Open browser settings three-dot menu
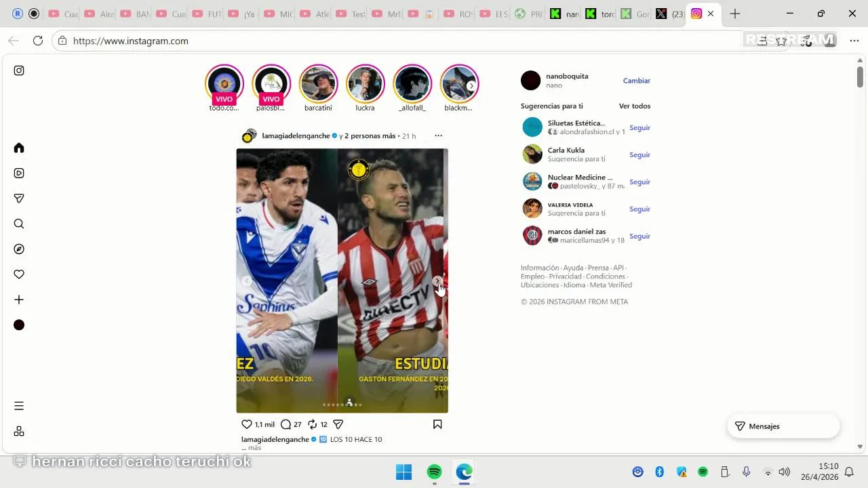The image size is (868, 488). pyautogui.click(x=854, y=41)
